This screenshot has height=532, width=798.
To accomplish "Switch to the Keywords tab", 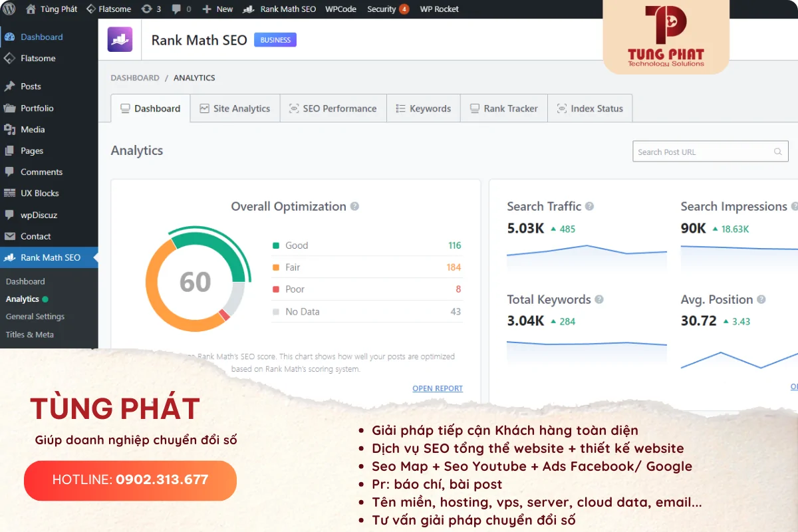I will pos(424,108).
